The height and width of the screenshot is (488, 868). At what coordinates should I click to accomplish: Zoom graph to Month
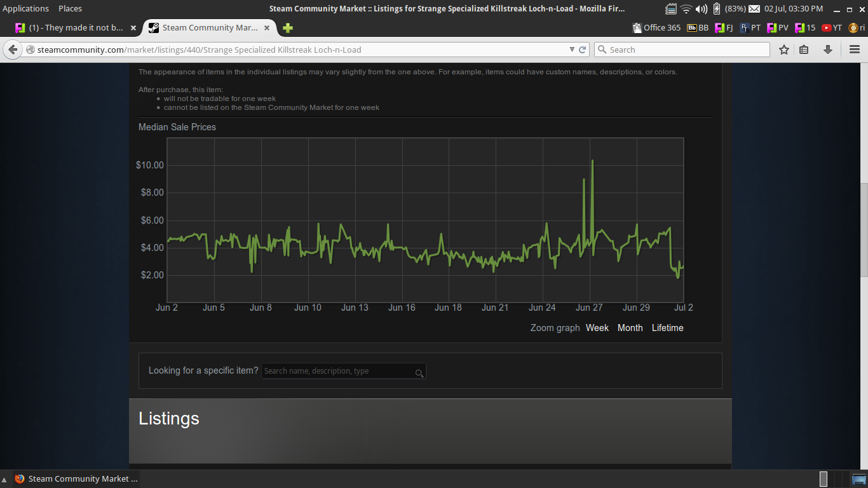click(x=630, y=328)
